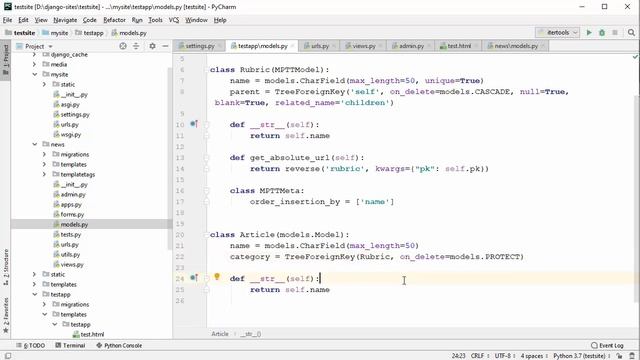The width and height of the screenshot is (640, 360).
Task: Toggle the Structure side tool window
Action: [x=5, y=267]
